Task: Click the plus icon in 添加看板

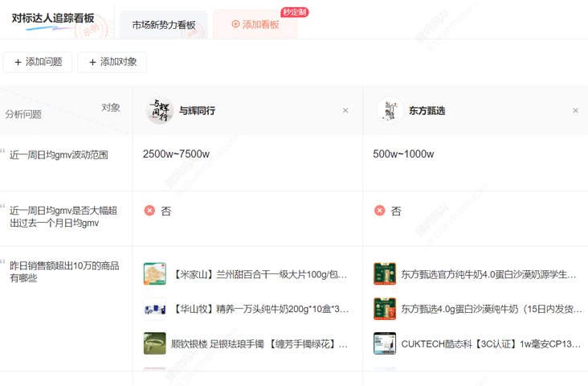Action: (x=235, y=24)
